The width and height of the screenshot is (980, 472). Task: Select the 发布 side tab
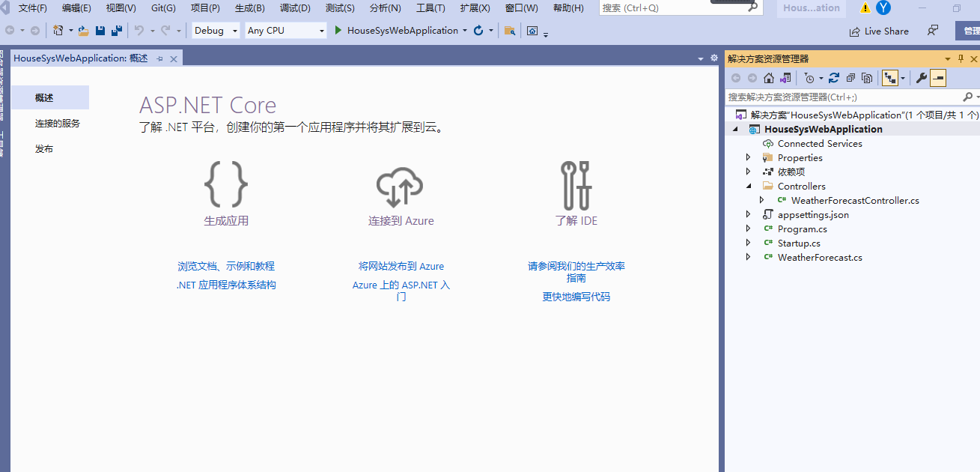(44, 149)
